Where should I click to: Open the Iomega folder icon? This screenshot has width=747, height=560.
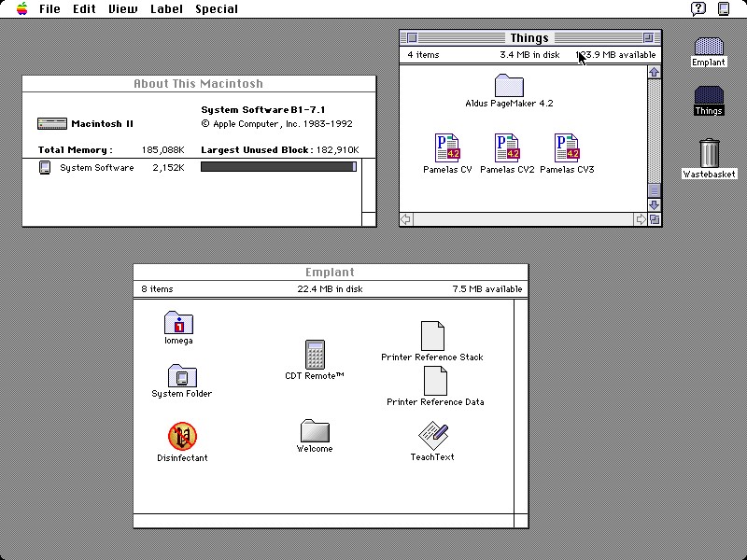(x=178, y=323)
